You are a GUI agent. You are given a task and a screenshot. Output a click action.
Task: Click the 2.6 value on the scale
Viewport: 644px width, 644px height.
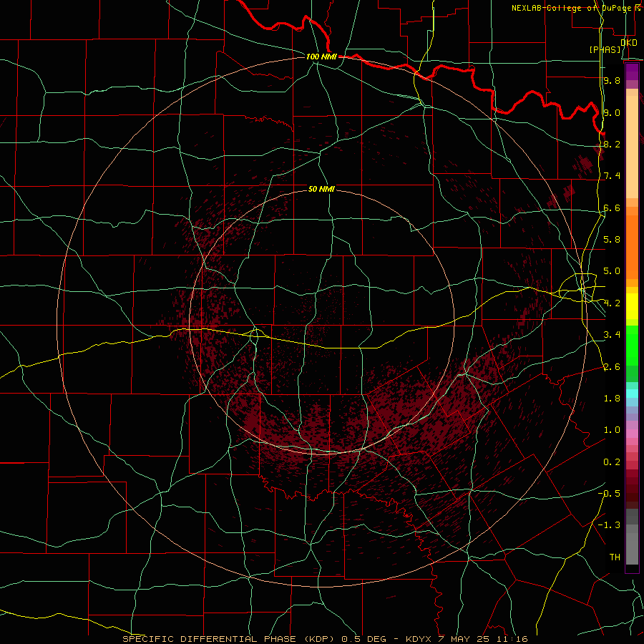click(612, 367)
